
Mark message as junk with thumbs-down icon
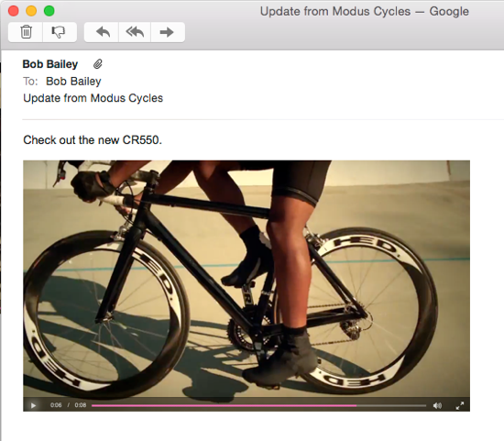point(59,32)
